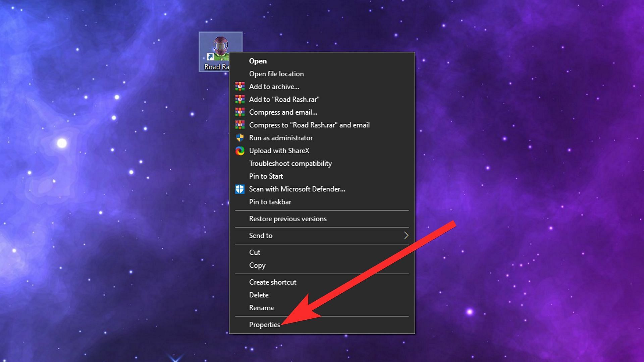Select 'Restore previous versions' from context menu
Viewport: 644px width, 362px height.
[x=287, y=218]
